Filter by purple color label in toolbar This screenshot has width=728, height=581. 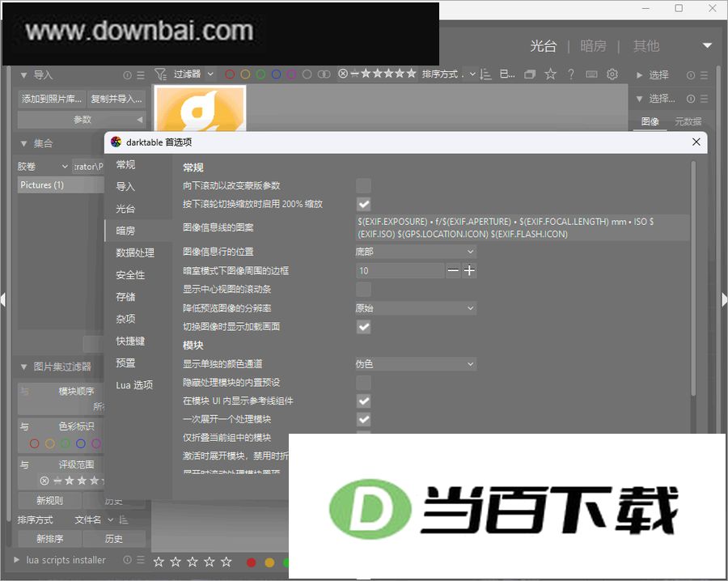[x=291, y=74]
